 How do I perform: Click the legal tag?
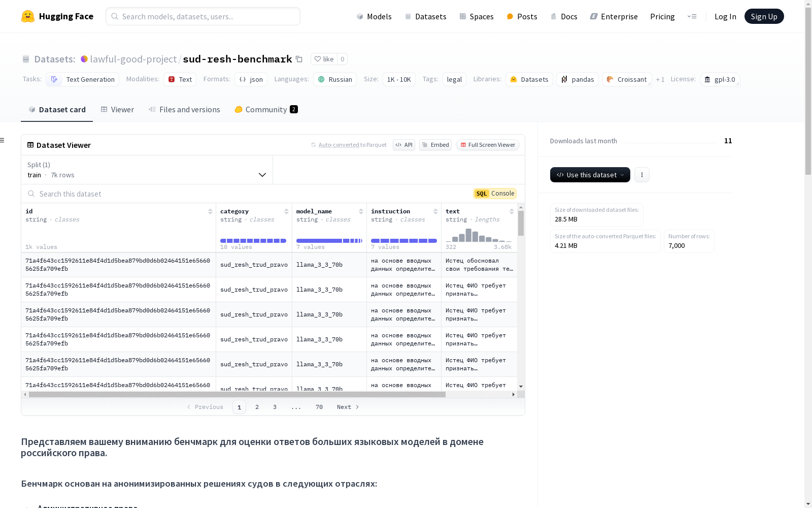(x=454, y=79)
